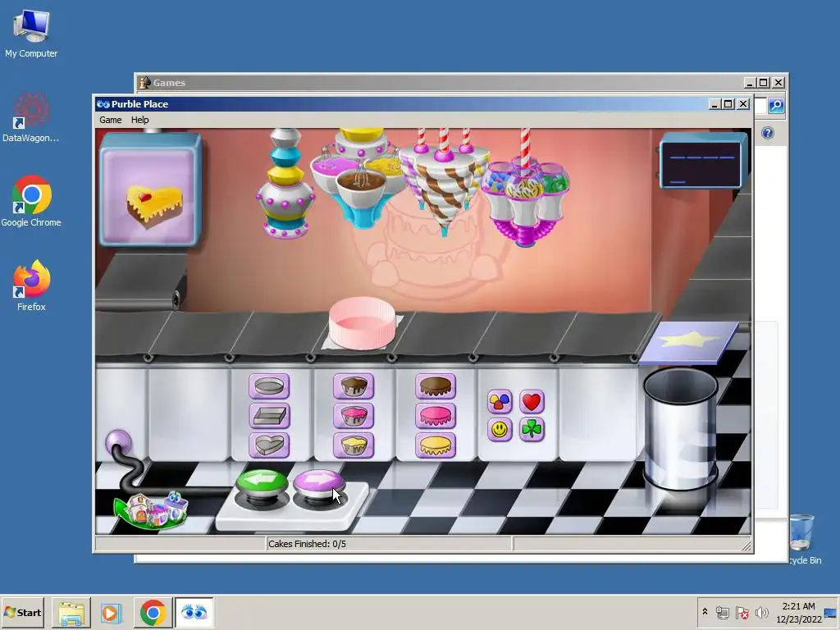The width and height of the screenshot is (840, 630).
Task: Return to Purble Place town map
Action: pos(151,510)
